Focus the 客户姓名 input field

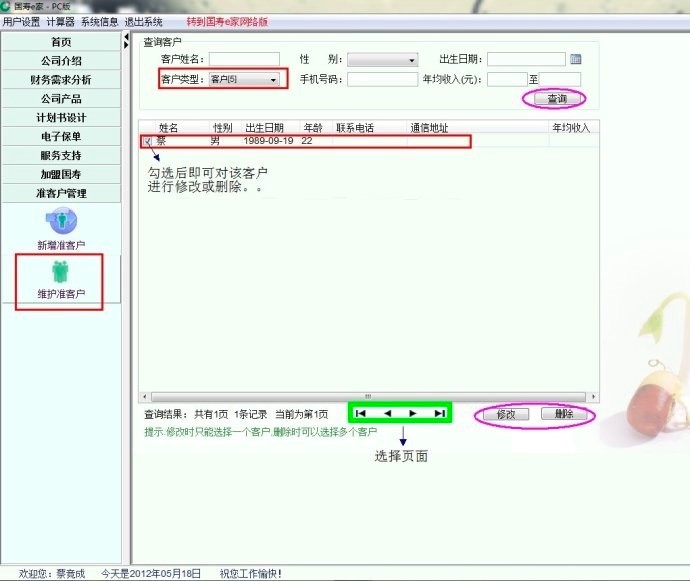tap(244, 59)
